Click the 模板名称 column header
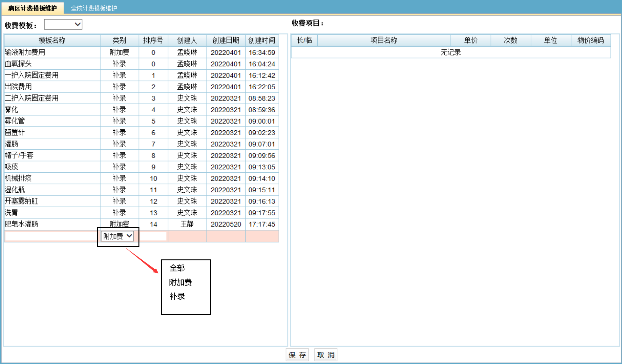The image size is (622, 364). tap(52, 40)
